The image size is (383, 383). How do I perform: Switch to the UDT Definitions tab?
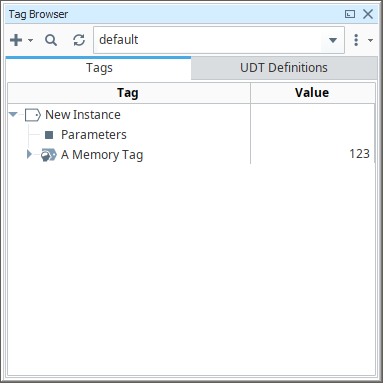pos(284,68)
